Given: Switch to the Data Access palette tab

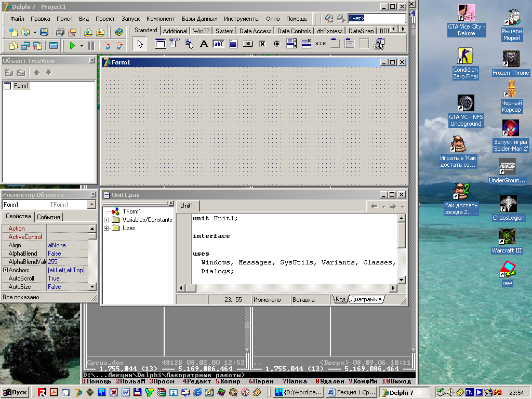Looking at the screenshot, I should click(256, 31).
